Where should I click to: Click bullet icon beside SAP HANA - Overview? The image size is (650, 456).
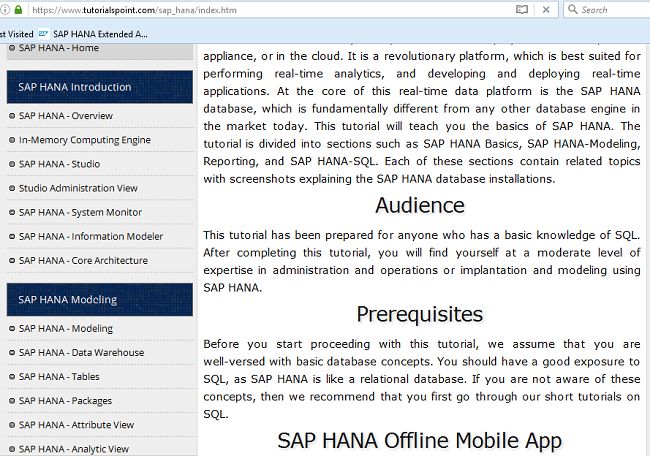(11, 116)
